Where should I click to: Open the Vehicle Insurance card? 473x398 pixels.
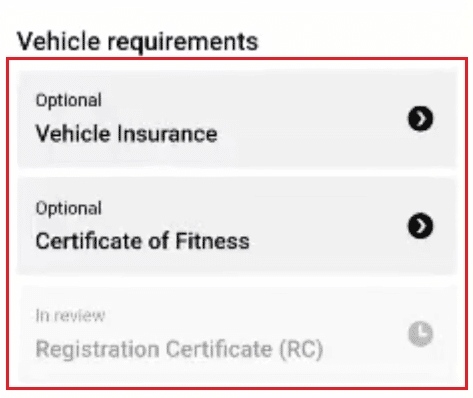click(x=237, y=119)
